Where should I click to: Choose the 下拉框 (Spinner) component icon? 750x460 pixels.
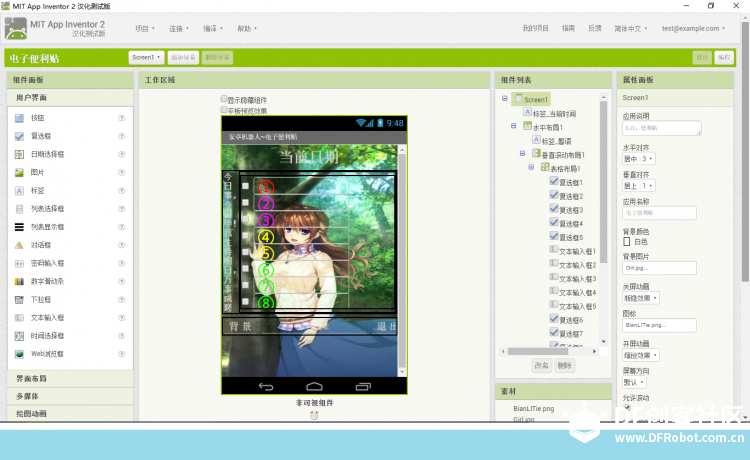point(19,300)
